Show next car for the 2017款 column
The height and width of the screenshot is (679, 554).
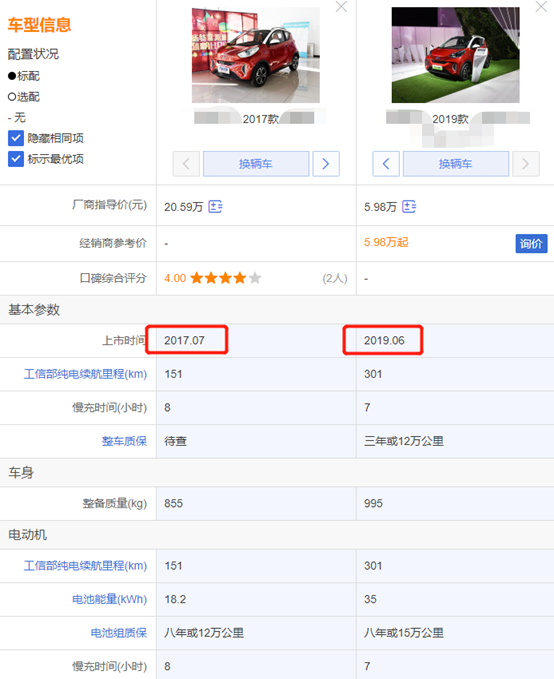(x=326, y=164)
